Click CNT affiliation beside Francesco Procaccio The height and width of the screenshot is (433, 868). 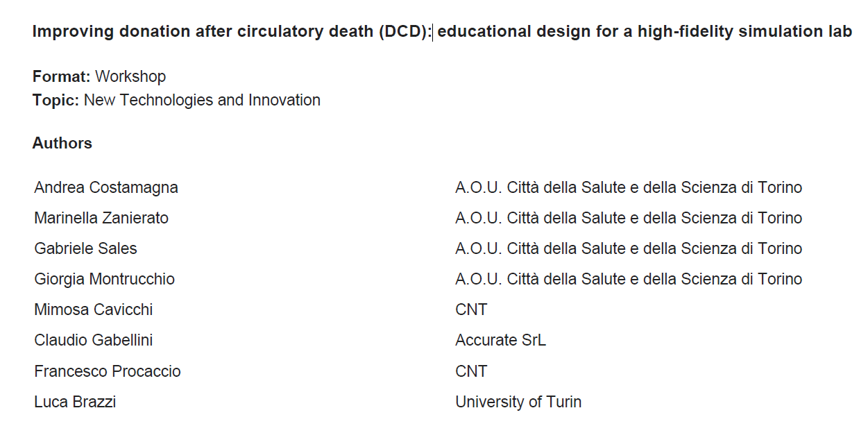(471, 371)
